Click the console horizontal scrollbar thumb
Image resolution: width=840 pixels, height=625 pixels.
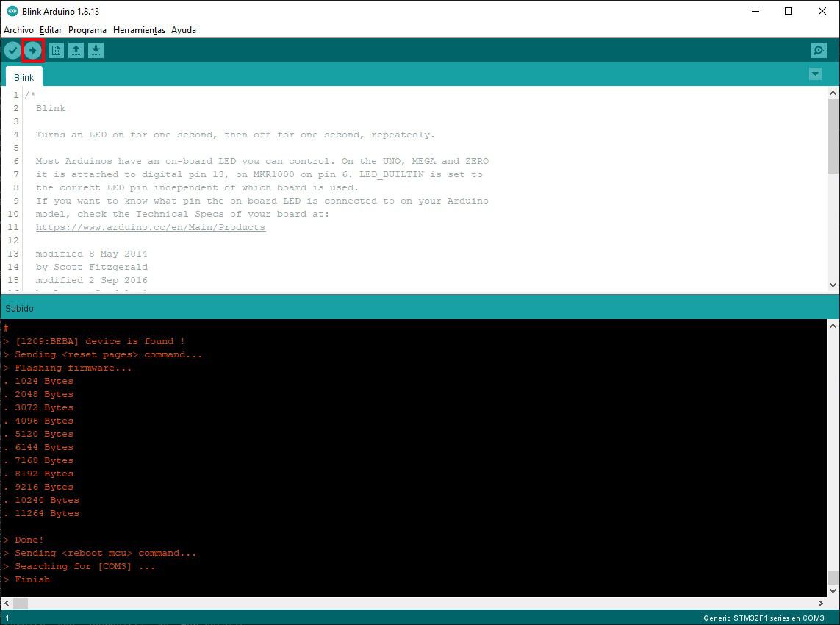21,603
